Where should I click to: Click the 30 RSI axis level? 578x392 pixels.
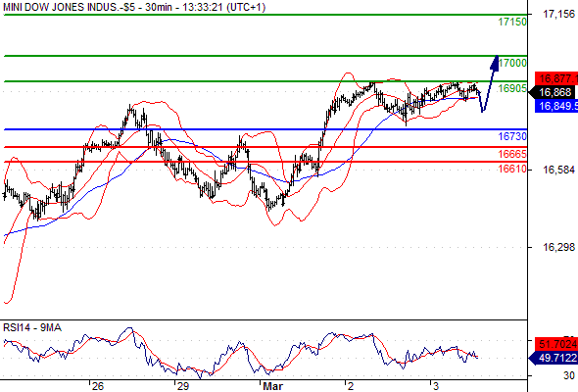coord(569,375)
